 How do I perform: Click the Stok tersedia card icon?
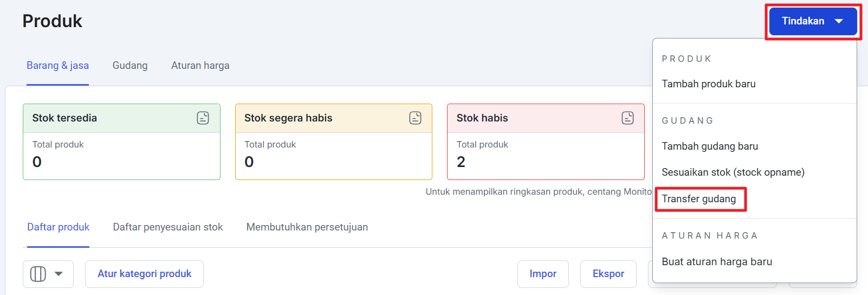click(203, 118)
